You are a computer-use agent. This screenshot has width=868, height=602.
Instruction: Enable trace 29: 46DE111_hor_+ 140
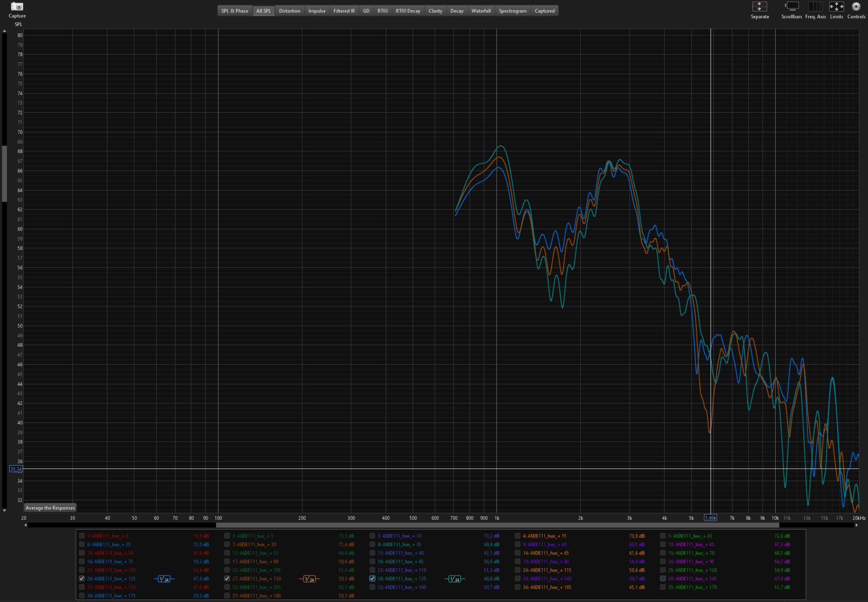[517, 579]
